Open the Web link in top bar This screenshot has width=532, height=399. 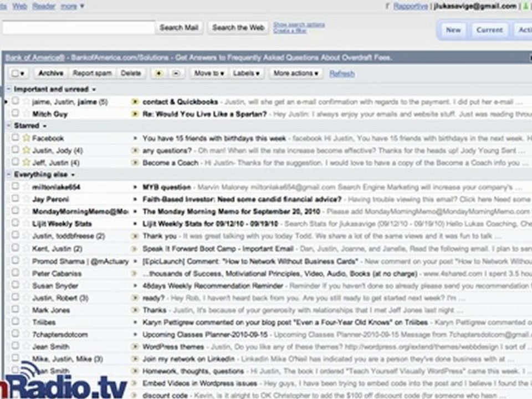coord(20,6)
